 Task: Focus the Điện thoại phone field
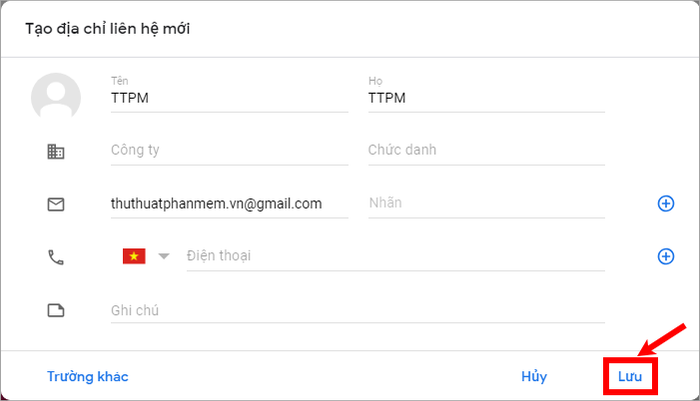396,256
